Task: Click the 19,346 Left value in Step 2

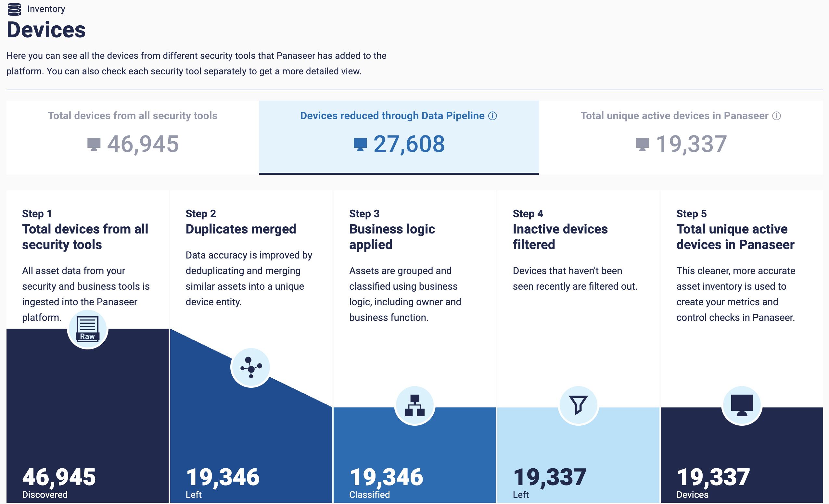Action: (223, 477)
